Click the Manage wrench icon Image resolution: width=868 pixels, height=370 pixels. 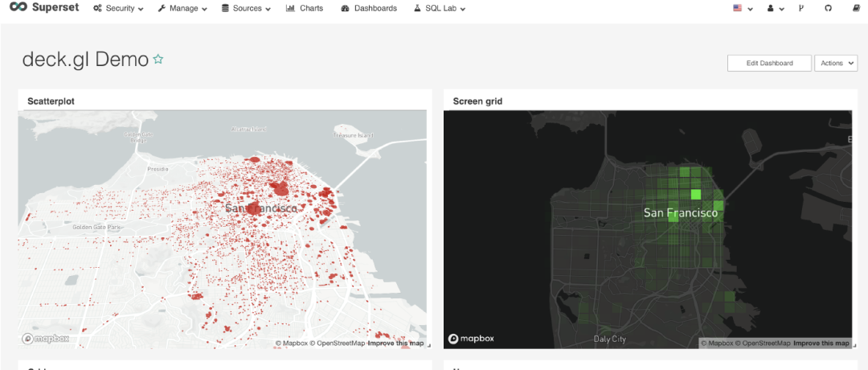(162, 8)
